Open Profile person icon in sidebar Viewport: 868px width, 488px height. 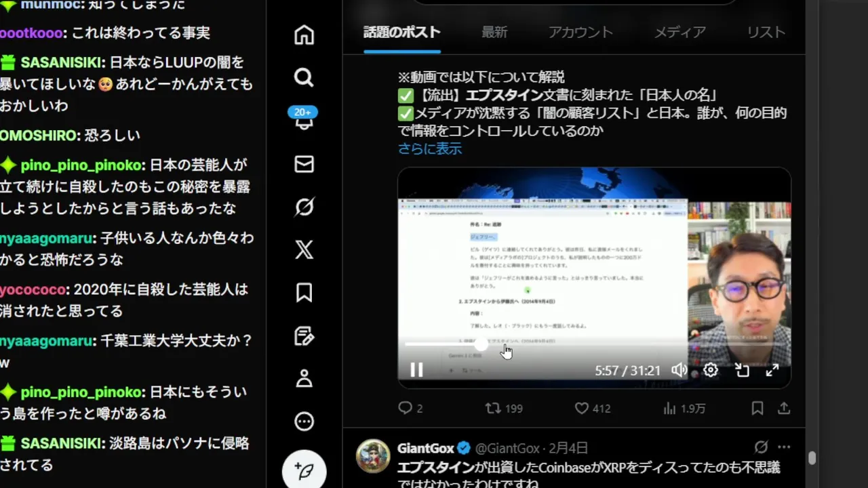304,378
